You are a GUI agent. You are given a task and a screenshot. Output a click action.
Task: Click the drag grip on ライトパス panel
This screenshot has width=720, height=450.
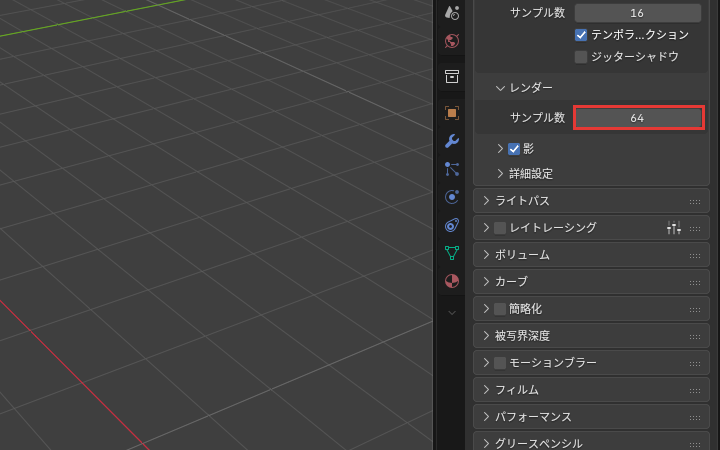[x=695, y=202]
